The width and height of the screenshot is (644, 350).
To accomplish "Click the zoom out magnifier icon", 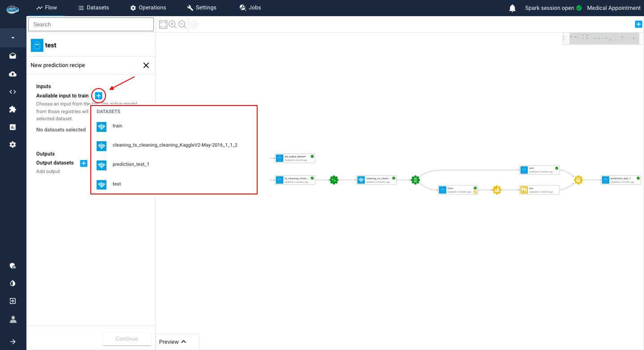I will point(182,25).
